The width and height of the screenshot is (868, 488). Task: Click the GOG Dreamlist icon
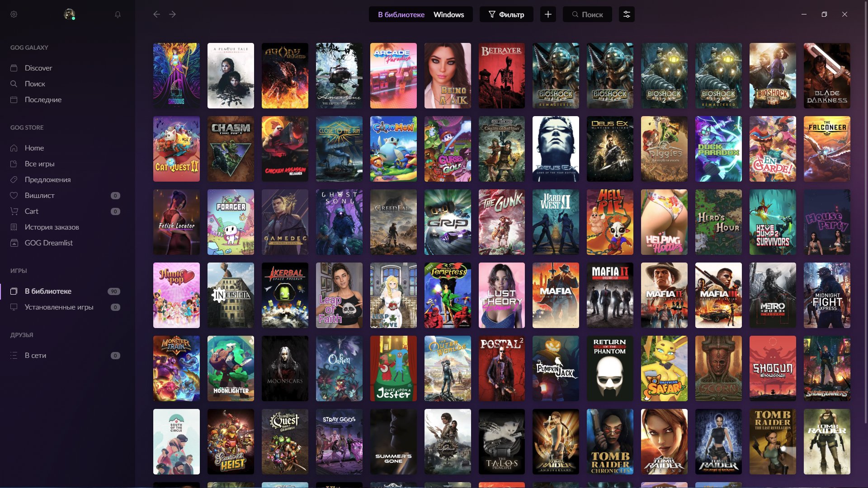[x=14, y=243]
